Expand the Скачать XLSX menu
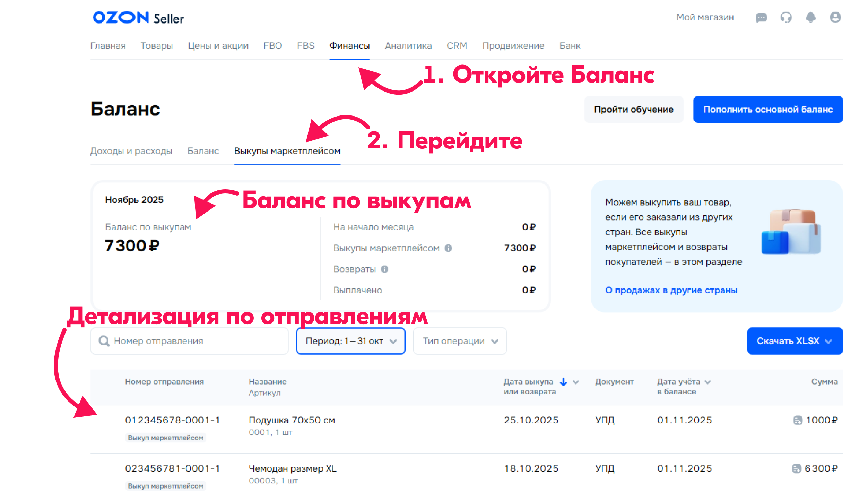868x500 pixels. pyautogui.click(x=795, y=341)
